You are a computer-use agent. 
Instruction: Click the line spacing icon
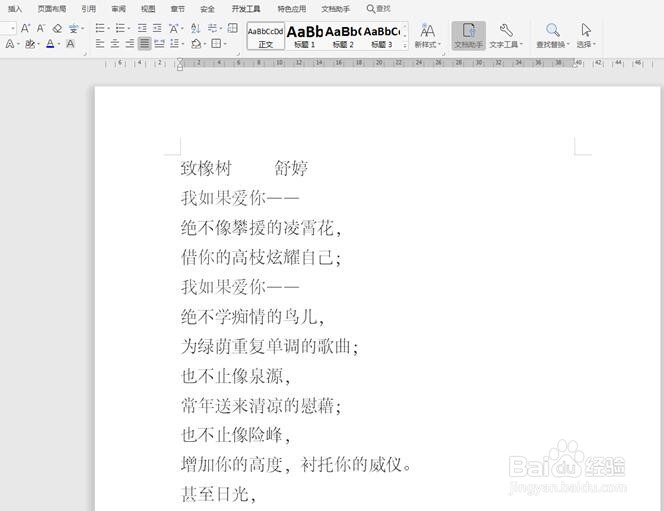pos(174,44)
